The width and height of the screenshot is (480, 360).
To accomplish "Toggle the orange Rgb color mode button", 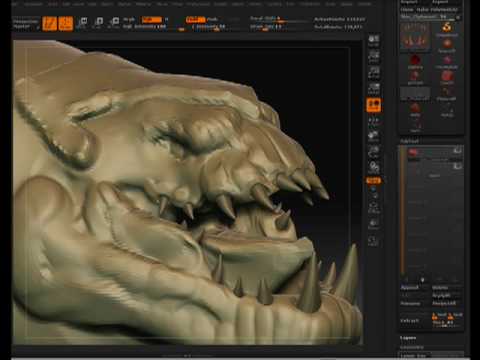I will click(152, 20).
